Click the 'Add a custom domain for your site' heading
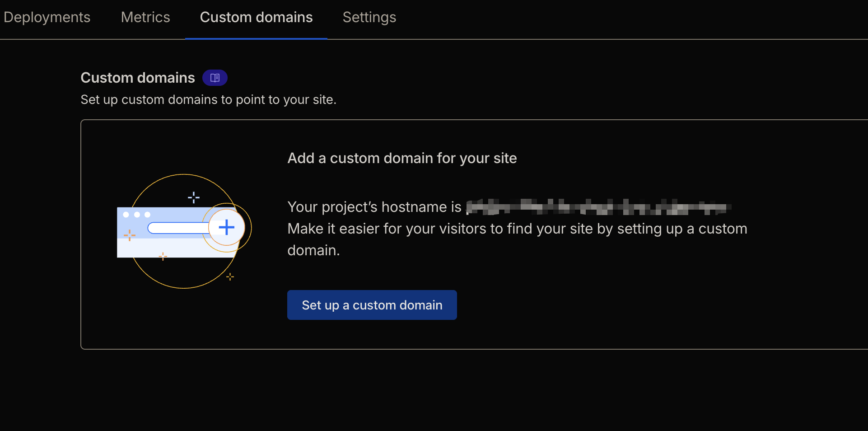Viewport: 868px width, 431px height. 402,158
